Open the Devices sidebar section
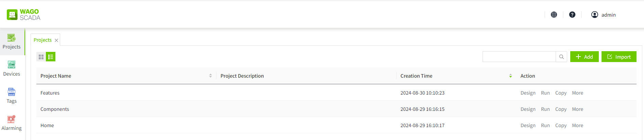 (x=12, y=68)
